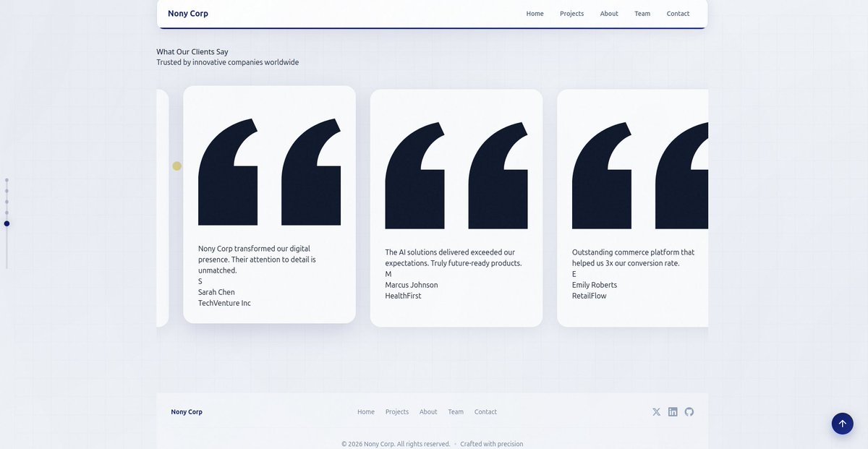The width and height of the screenshot is (868, 449).
Task: Click the 'What Our Clients Say' heading
Action: tap(192, 52)
